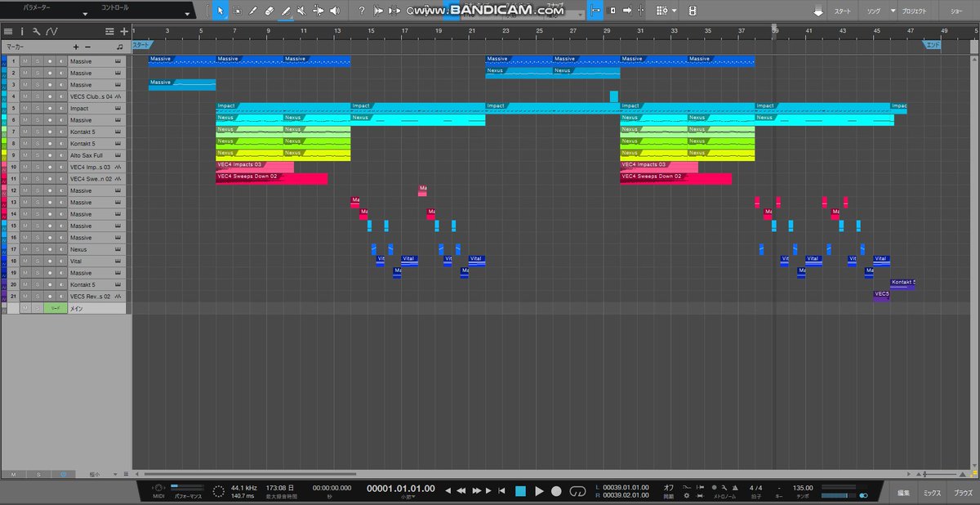Open instrument editor for track 18 Vital

click(118, 261)
